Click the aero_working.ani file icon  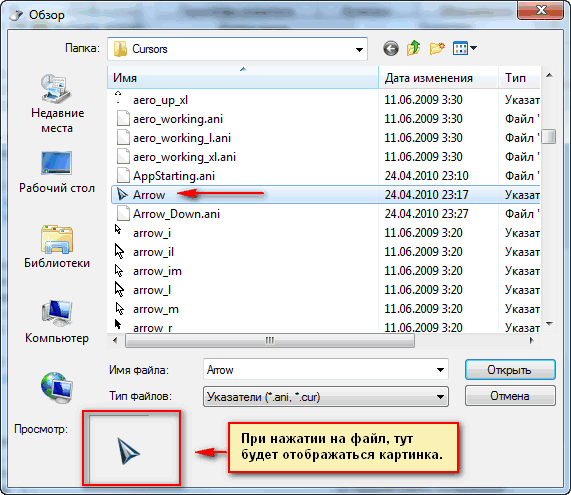click(x=123, y=119)
